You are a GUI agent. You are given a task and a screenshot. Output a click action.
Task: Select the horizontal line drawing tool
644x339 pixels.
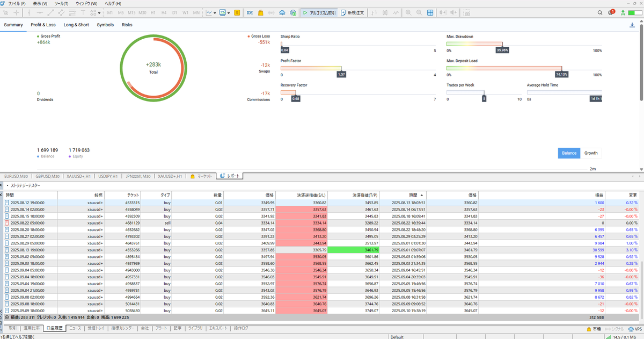40,12
